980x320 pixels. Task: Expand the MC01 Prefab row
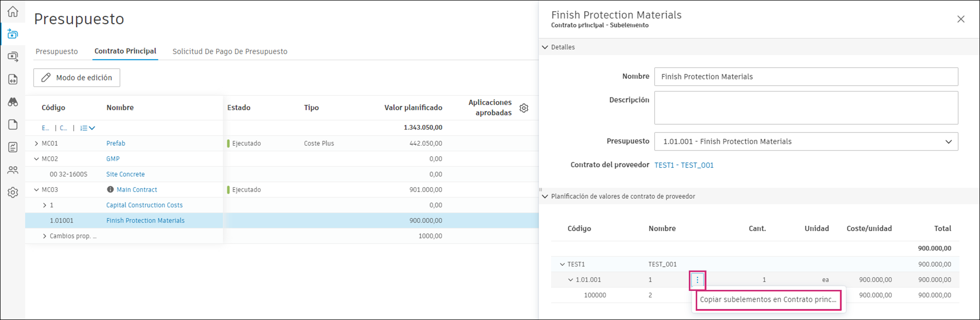tap(36, 144)
